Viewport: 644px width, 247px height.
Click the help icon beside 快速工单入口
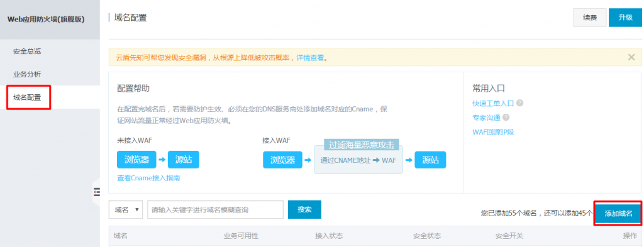519,103
